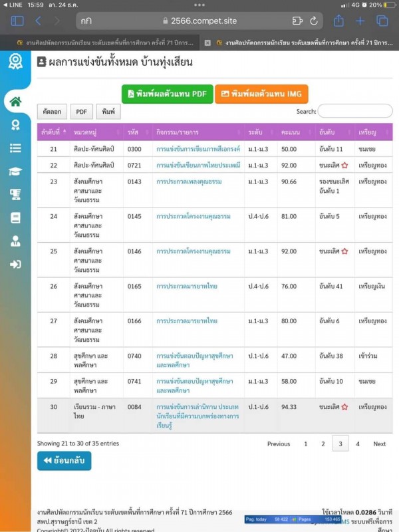The height and width of the screenshot is (532, 399).
Task: Click the page statistics counter widget
Action: [293, 519]
